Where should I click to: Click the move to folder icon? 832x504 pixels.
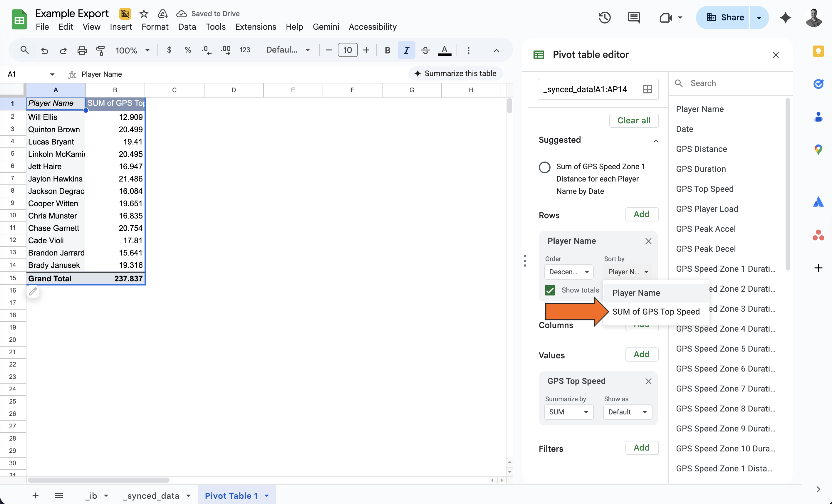point(163,14)
